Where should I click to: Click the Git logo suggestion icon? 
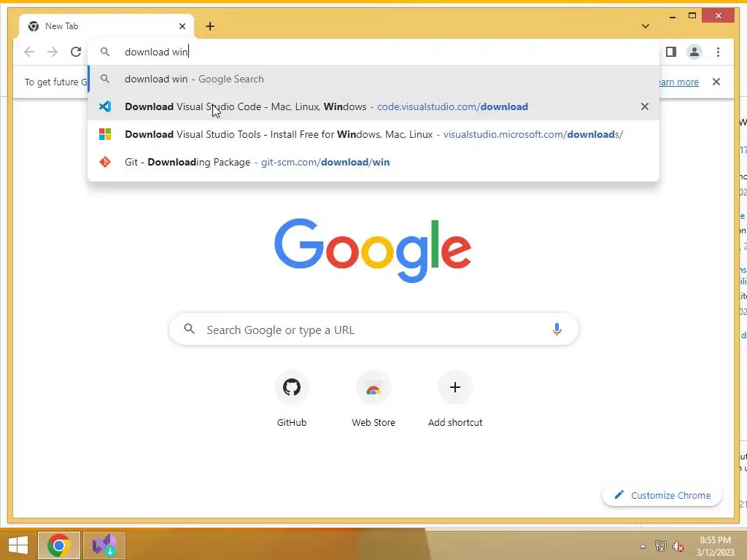[105, 162]
